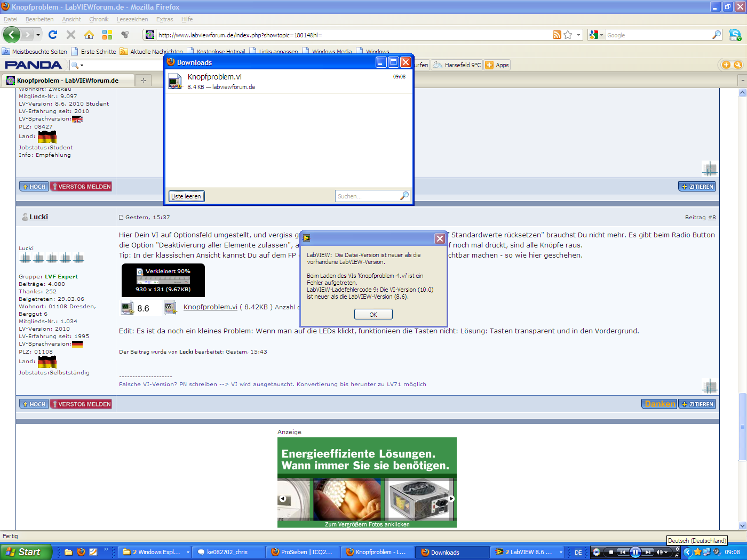Toggle the DE language indicator on taskbar
The image size is (747, 560).
[578, 553]
